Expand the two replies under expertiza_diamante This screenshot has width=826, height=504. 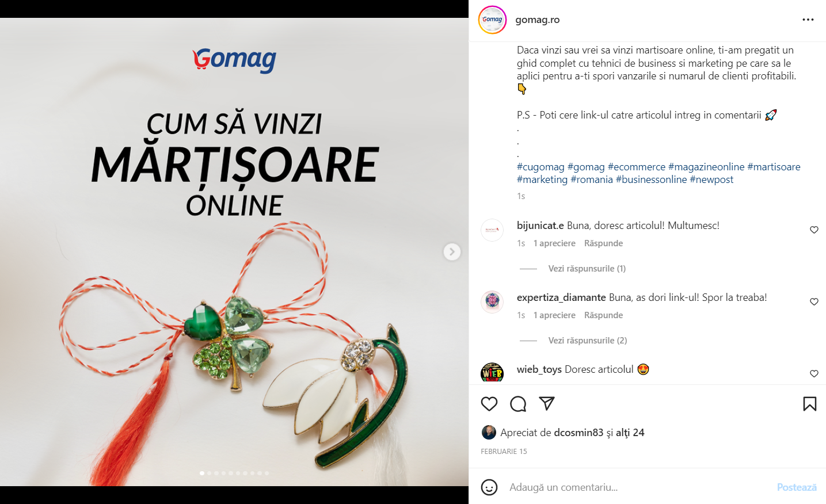click(587, 341)
